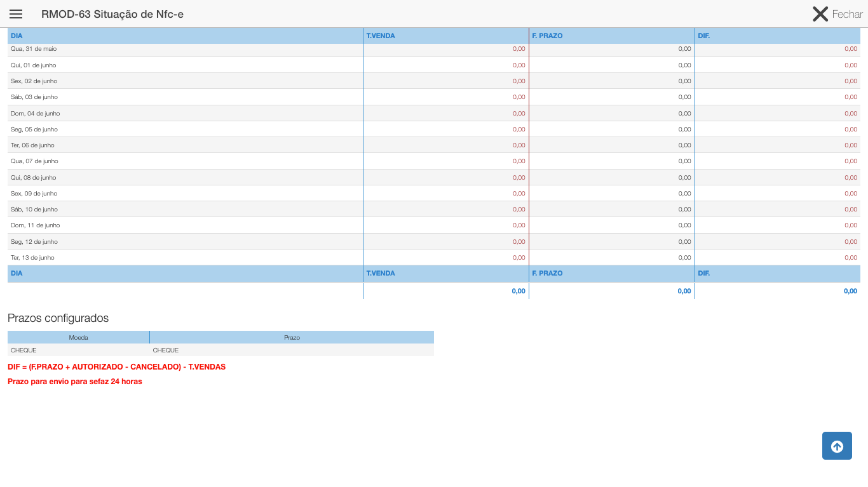868x487 pixels.
Task: Click the Moeda column header
Action: tap(78, 338)
